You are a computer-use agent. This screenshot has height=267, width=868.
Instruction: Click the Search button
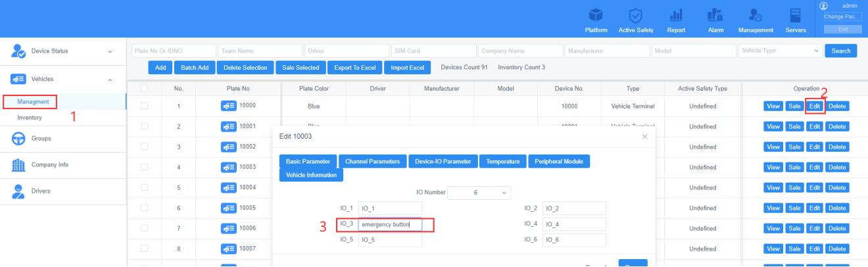841,51
